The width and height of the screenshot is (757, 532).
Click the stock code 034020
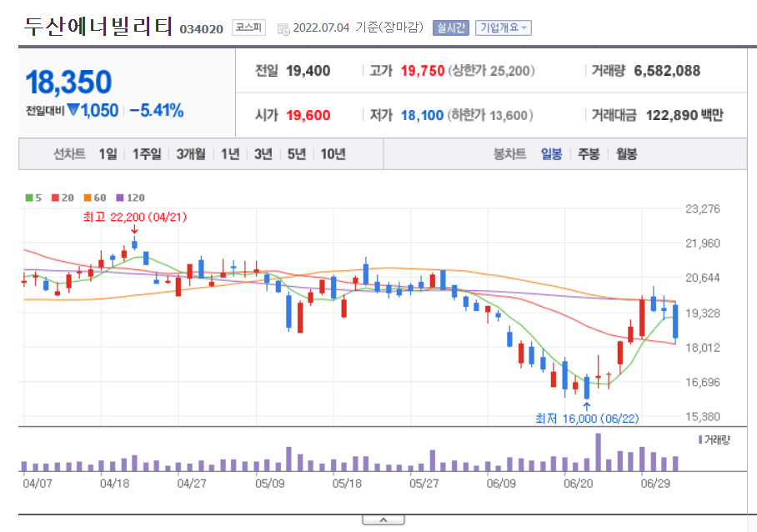pos(201,29)
